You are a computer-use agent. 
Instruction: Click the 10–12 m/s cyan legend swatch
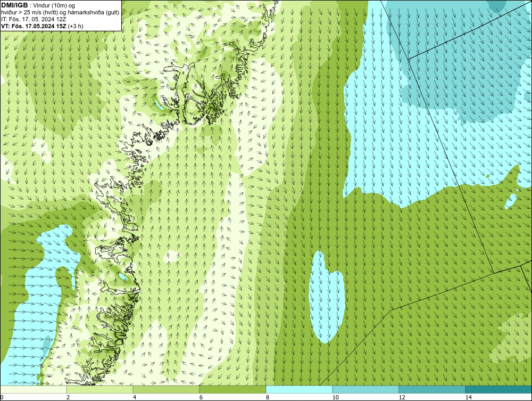[x=366, y=389]
